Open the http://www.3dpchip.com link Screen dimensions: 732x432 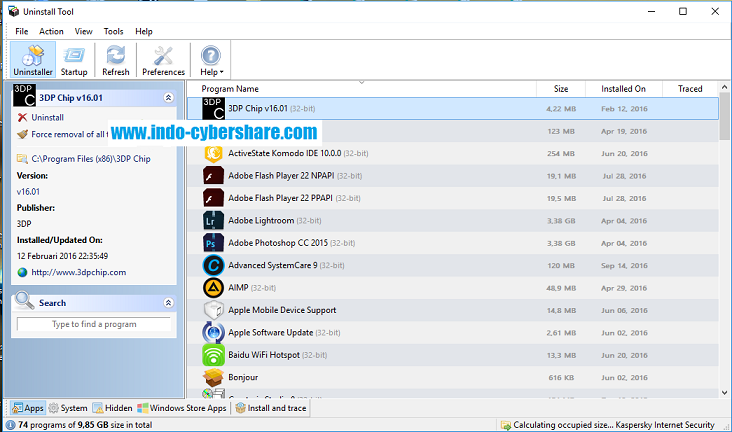78,272
